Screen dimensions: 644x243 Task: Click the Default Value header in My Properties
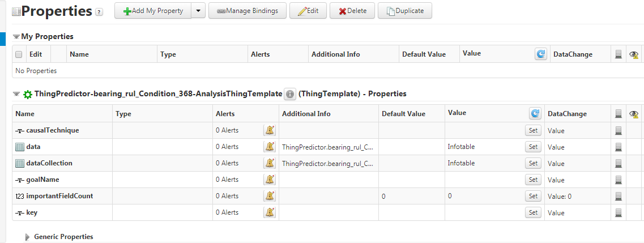(424, 54)
